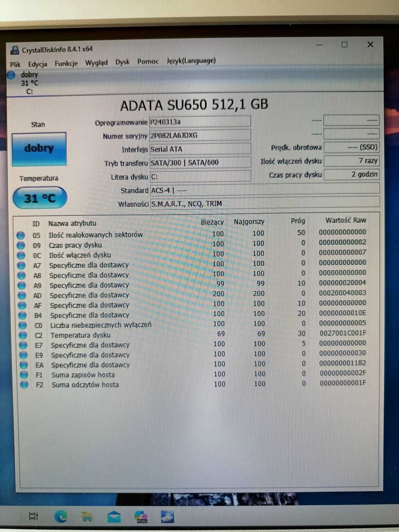
Task: Click the transfer mode field SATA/300 | SATA/600
Action: 200,163
